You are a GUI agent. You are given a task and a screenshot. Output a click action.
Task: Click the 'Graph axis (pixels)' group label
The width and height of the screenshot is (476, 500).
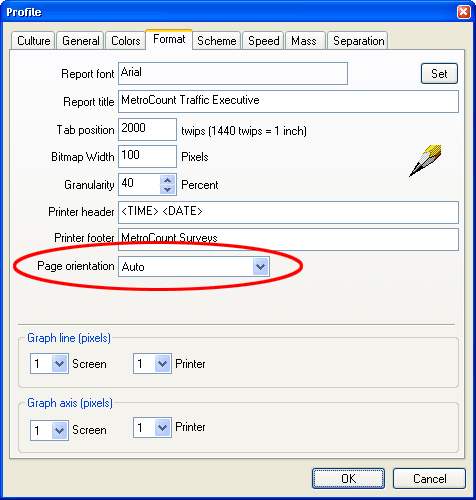(70, 403)
